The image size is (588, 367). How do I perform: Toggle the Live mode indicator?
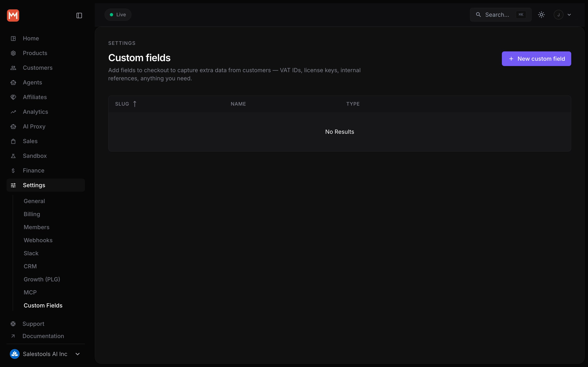coord(118,14)
